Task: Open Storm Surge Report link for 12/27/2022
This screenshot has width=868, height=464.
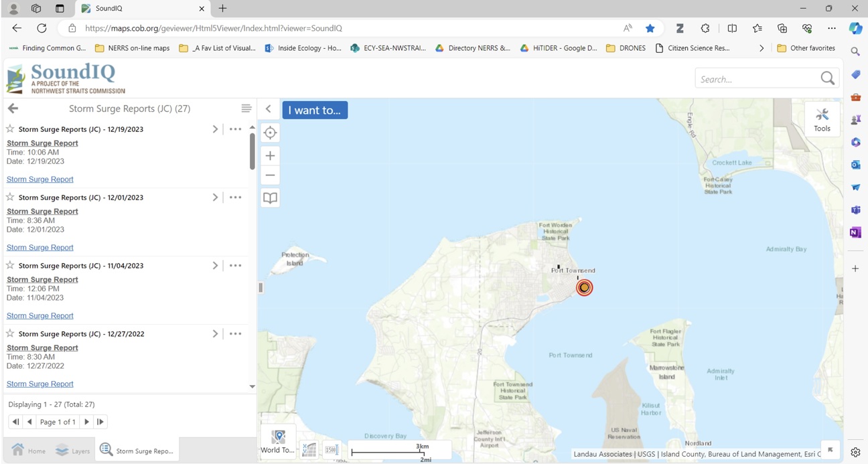Action: click(40, 384)
